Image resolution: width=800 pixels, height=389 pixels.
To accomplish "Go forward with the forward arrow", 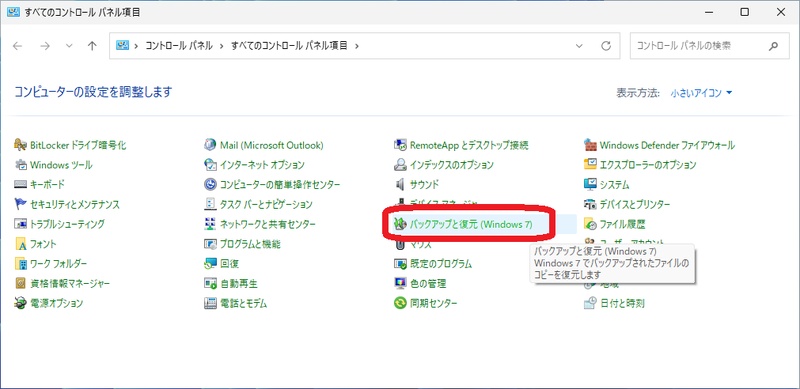I will [45, 45].
